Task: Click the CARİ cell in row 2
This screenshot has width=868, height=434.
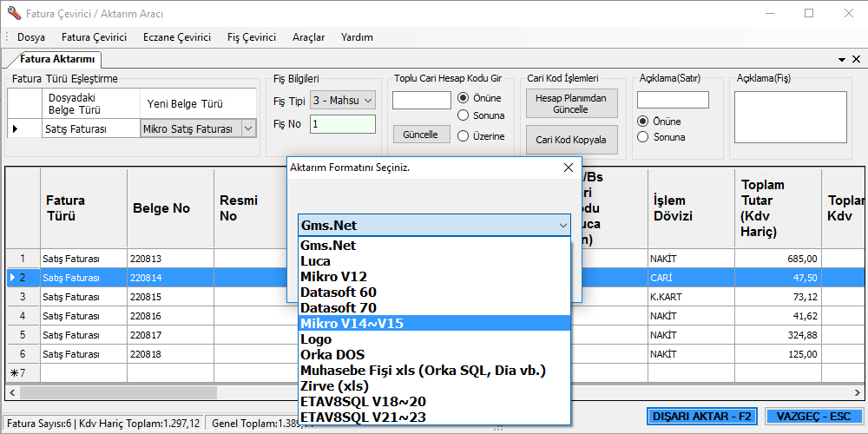Action: click(692, 278)
